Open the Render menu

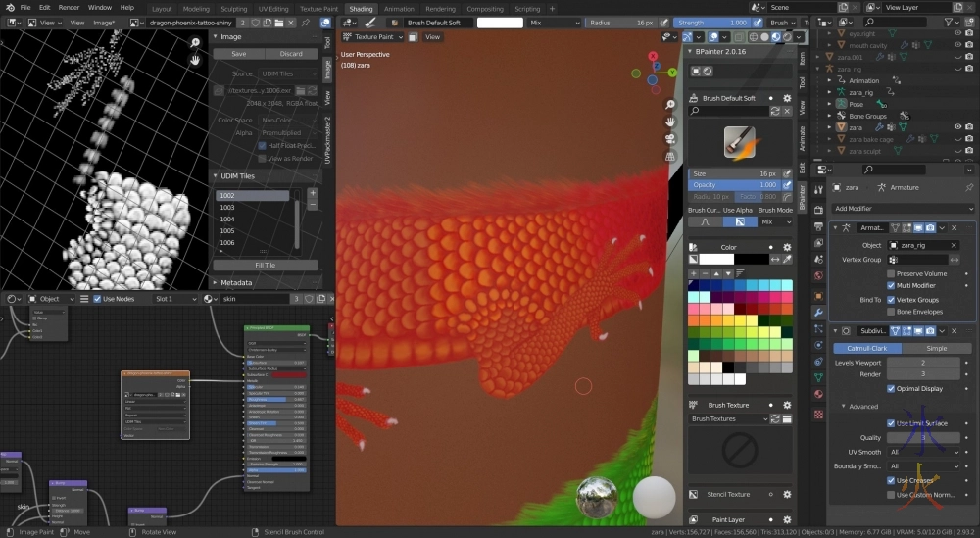tap(69, 8)
